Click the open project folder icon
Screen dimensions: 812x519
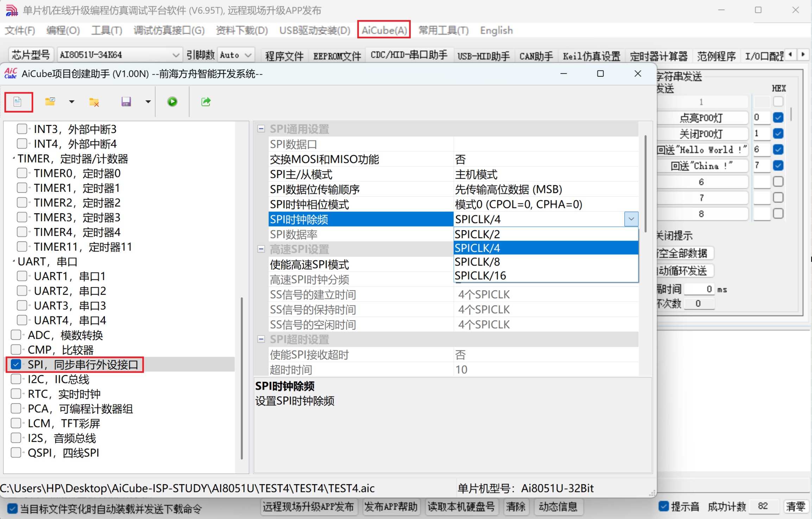pos(50,102)
